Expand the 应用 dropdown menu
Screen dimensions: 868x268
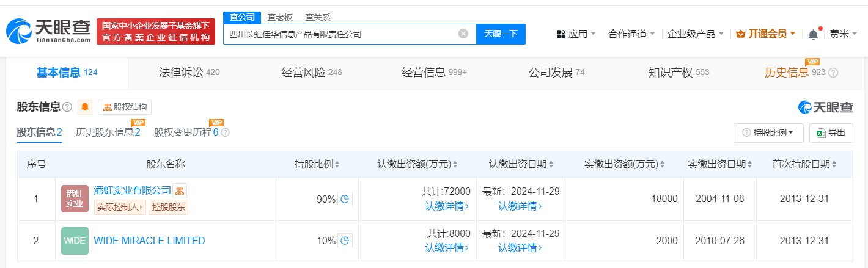coord(576,34)
